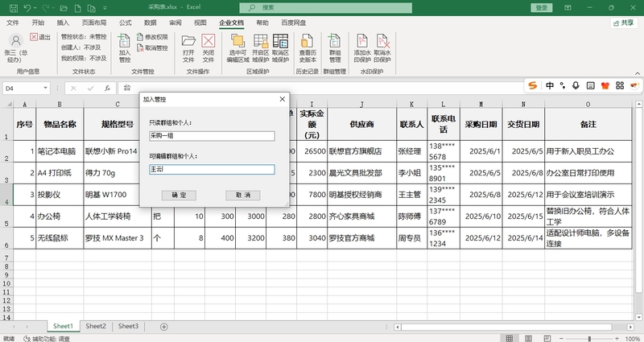Click the 加入管控 ribbon button

(125, 48)
